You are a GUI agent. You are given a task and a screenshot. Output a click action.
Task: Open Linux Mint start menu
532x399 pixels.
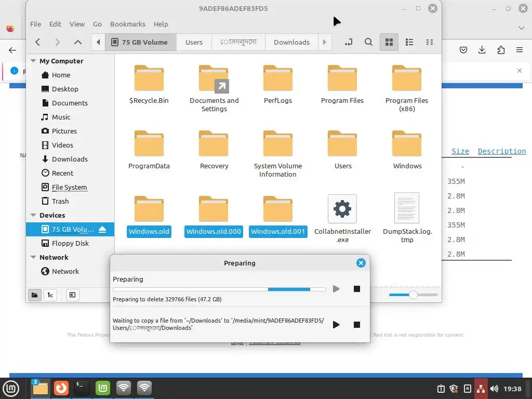11,389
